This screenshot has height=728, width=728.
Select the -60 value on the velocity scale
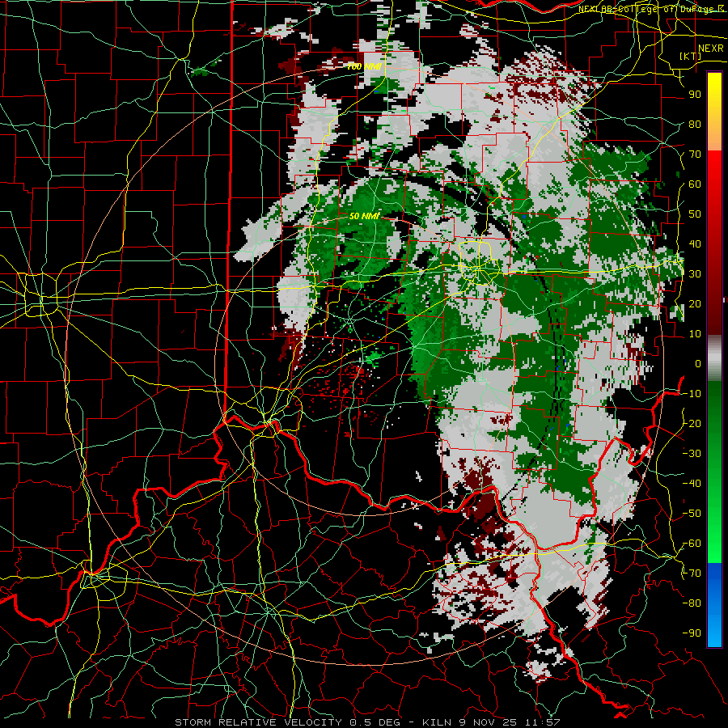click(692, 544)
